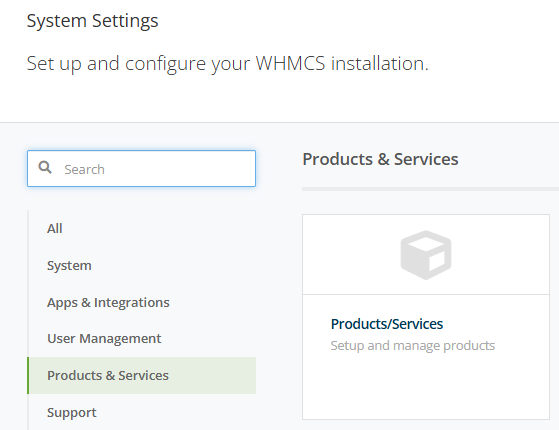559x430 pixels.
Task: Open User Management category
Action: pos(104,339)
